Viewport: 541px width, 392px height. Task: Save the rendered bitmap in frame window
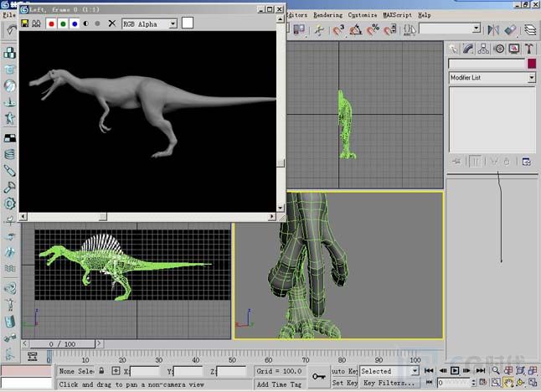[x=24, y=23]
